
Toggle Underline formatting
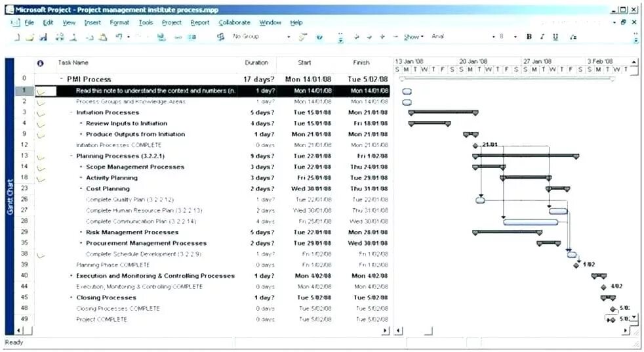pos(555,37)
